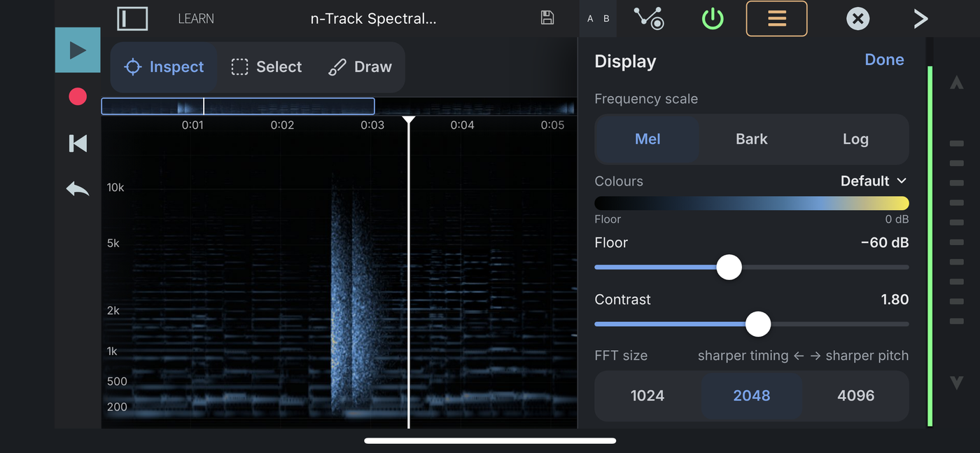Undo with the curved arrow icon

point(78,188)
